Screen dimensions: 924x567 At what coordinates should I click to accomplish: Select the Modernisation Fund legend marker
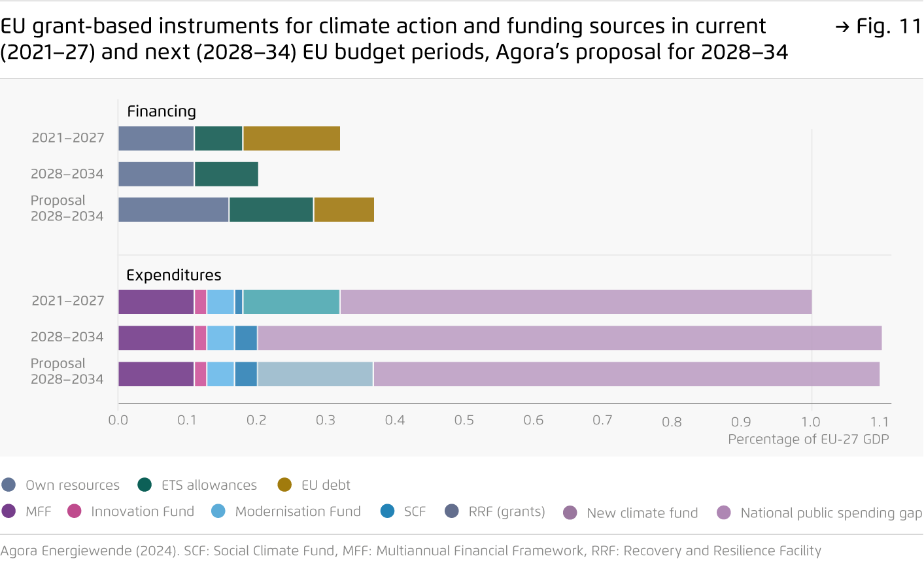pos(218,511)
